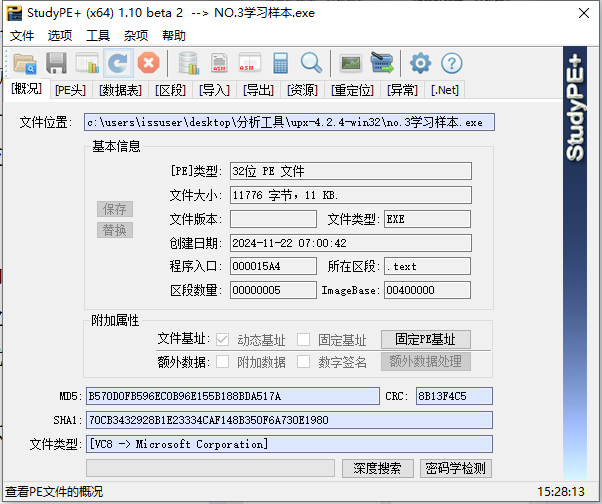
Task: Open the 工具 menu
Action: (98, 36)
